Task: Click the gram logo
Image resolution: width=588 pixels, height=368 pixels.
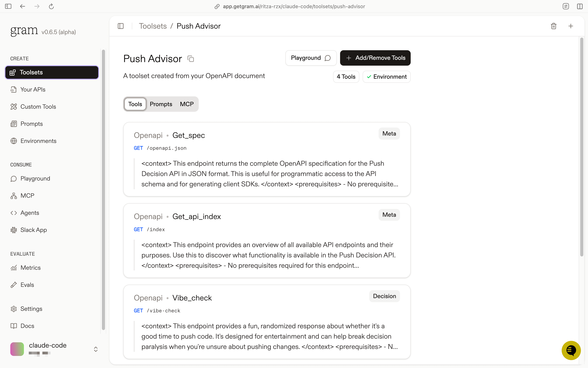Action: (24, 31)
